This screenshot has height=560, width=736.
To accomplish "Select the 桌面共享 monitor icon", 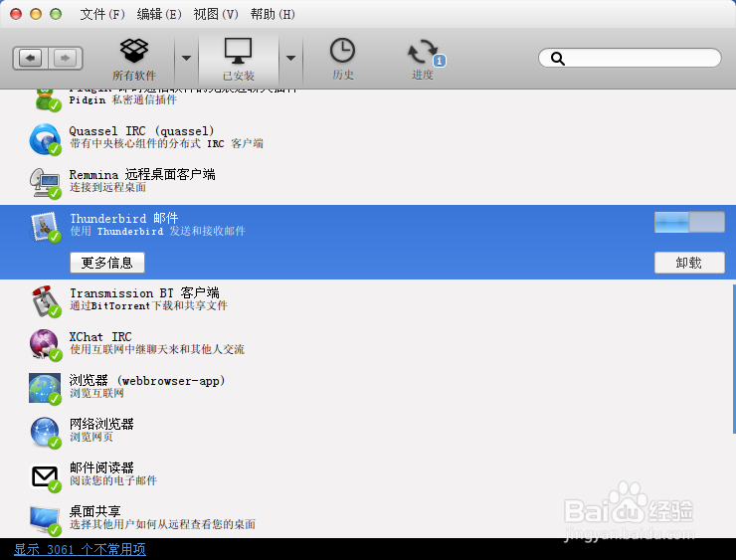I will tap(45, 520).
